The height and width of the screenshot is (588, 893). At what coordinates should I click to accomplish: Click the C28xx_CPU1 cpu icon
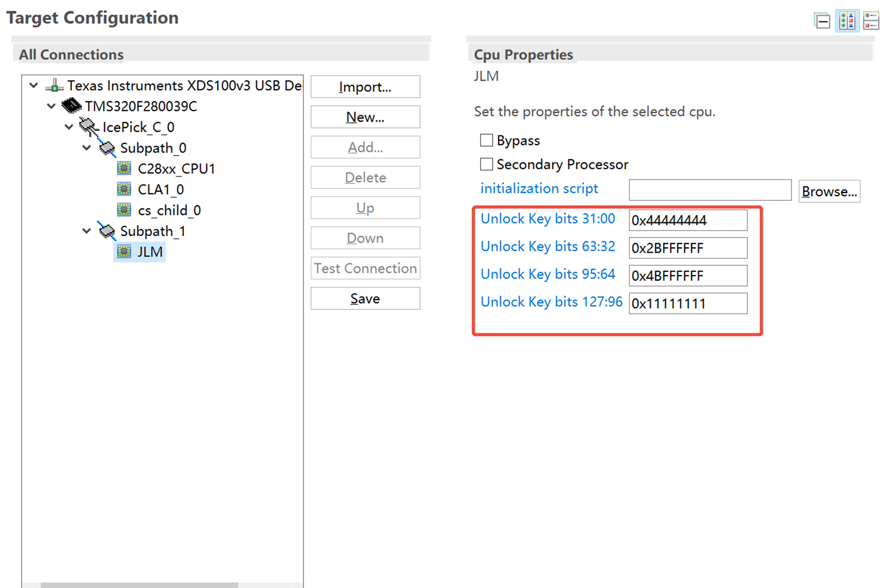(x=124, y=169)
